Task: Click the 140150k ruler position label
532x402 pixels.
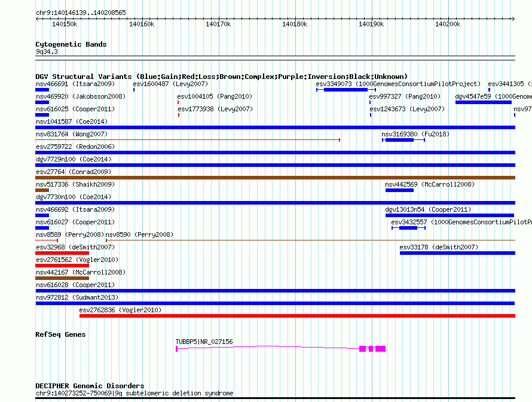Action: click(x=65, y=24)
